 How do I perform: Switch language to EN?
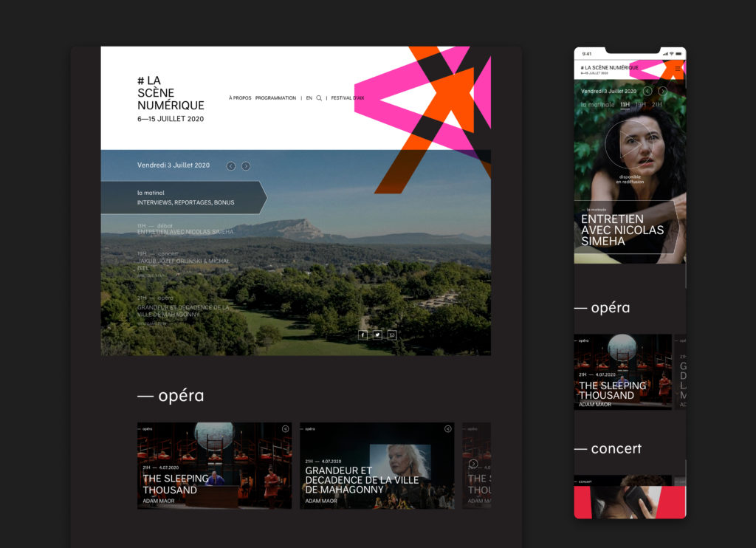pos(309,98)
